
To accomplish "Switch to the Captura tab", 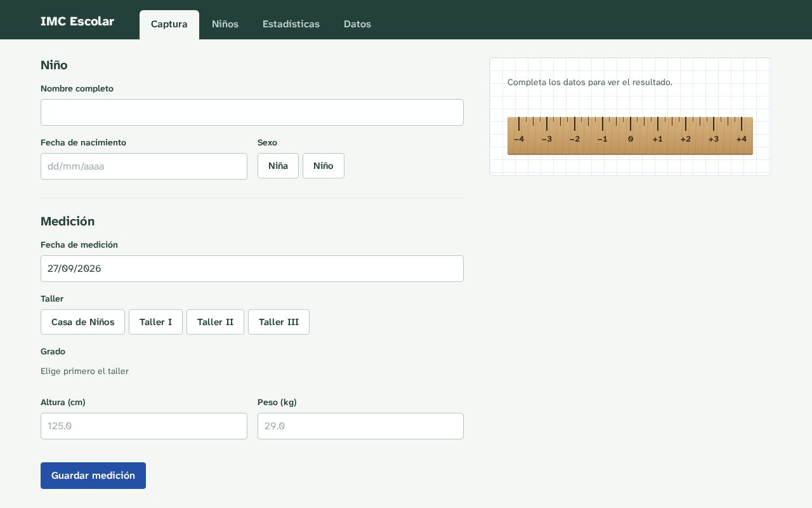I will [x=169, y=25].
